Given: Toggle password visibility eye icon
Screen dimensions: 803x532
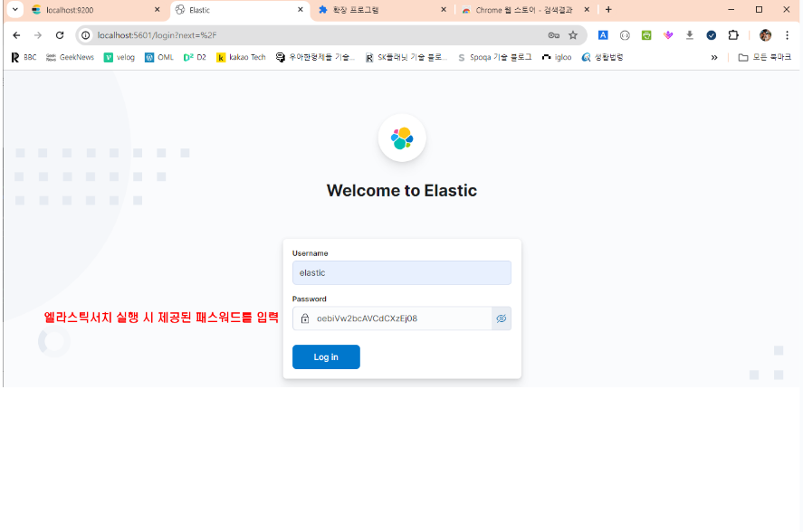Looking at the screenshot, I should (502, 318).
